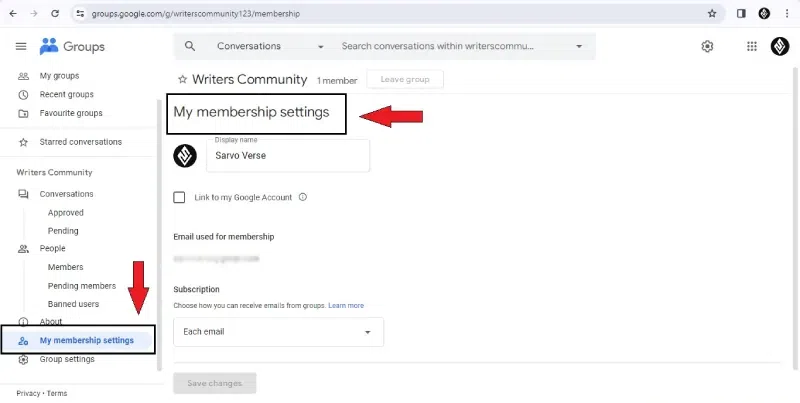The width and height of the screenshot is (800, 403).
Task: Open Recent groups
Action: (67, 94)
